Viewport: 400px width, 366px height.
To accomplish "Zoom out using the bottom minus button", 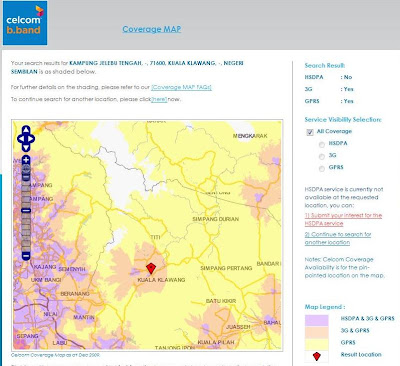I will (x=26, y=256).
